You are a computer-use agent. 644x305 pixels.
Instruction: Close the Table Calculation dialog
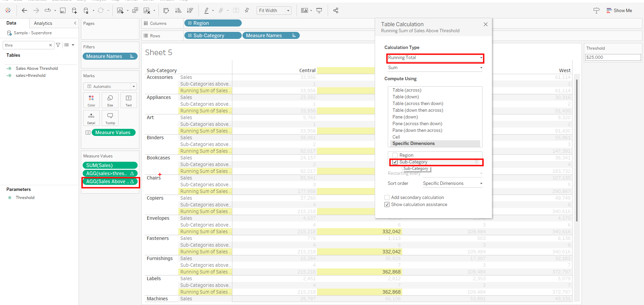pos(486,24)
